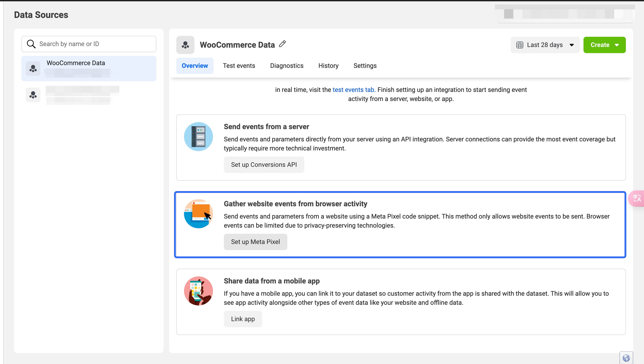Click Set up Meta Pixel button
This screenshot has width=644, height=364.
[x=255, y=242]
